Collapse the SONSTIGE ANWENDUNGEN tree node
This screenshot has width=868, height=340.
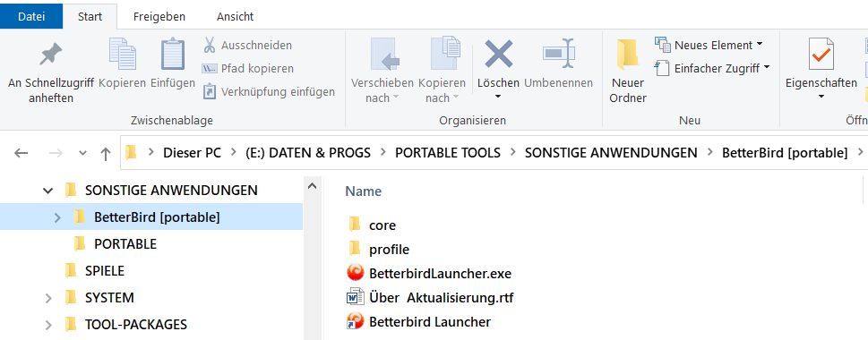point(48,191)
